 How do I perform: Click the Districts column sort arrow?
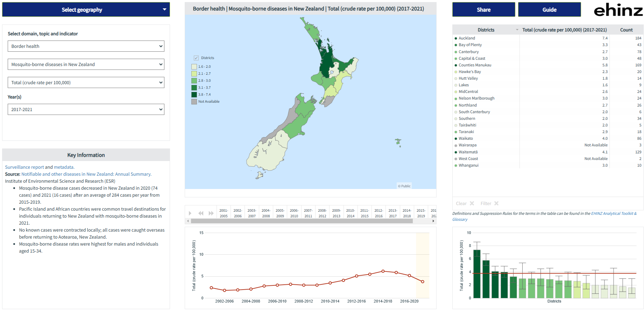click(x=517, y=30)
